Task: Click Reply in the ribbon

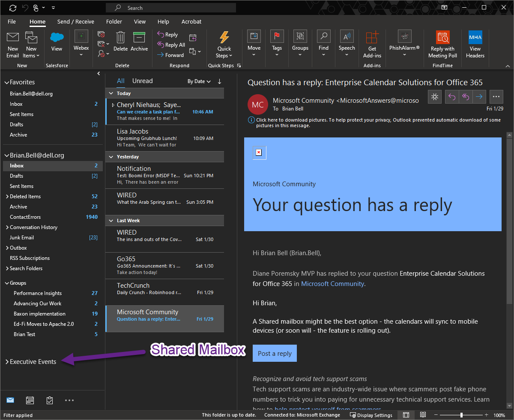Action: (x=167, y=35)
